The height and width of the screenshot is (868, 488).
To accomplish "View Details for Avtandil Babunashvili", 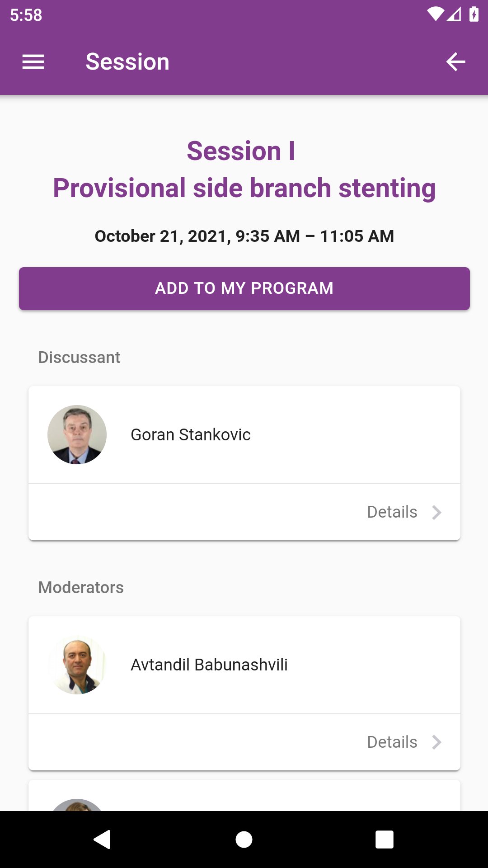I will (392, 742).
